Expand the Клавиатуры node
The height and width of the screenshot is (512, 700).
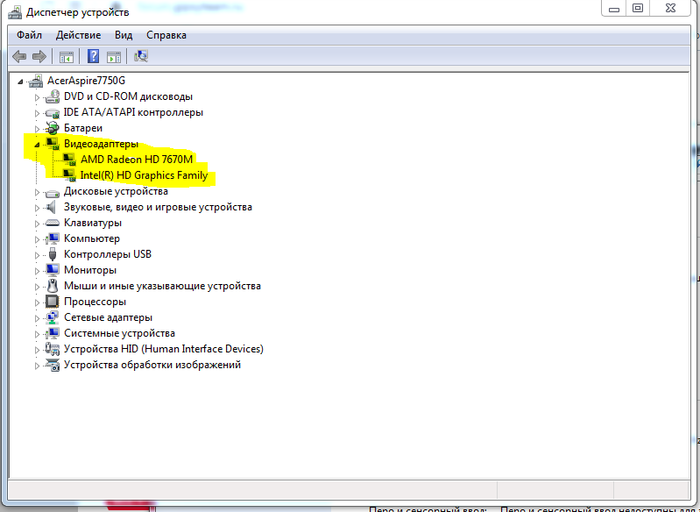38,224
